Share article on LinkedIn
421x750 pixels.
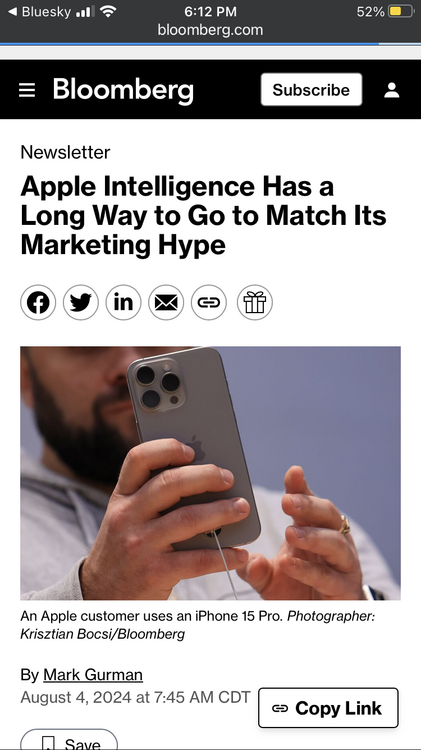[123, 302]
